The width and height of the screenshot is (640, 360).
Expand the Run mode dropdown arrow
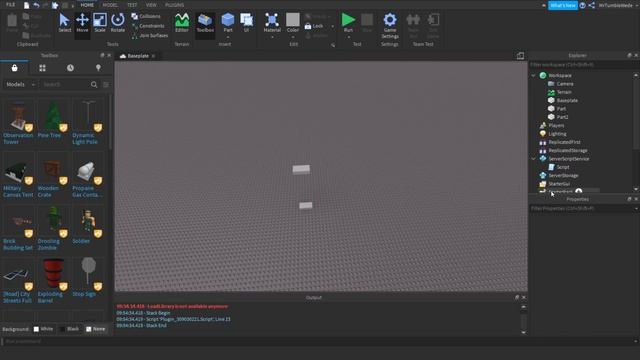click(348, 37)
